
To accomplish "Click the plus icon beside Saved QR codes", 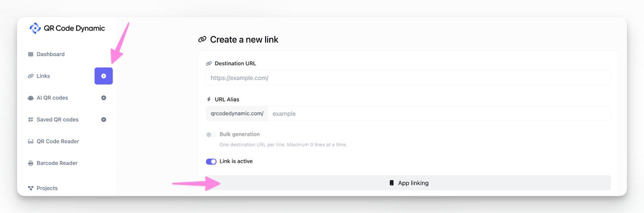I will point(104,120).
